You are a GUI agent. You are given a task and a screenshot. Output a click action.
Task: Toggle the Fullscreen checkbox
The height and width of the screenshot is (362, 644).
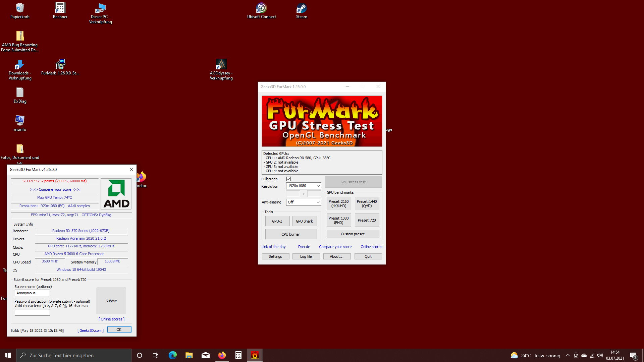288,179
